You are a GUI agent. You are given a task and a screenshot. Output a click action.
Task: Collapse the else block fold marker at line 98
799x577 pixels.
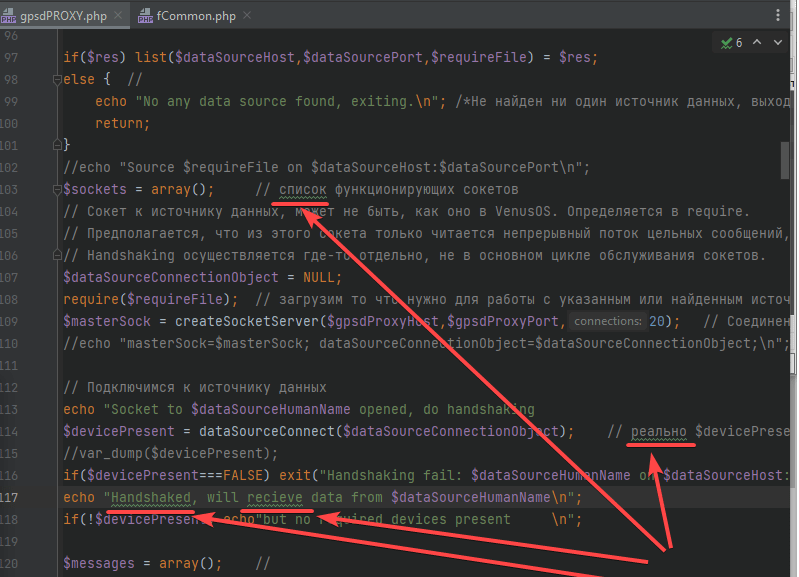click(x=57, y=80)
